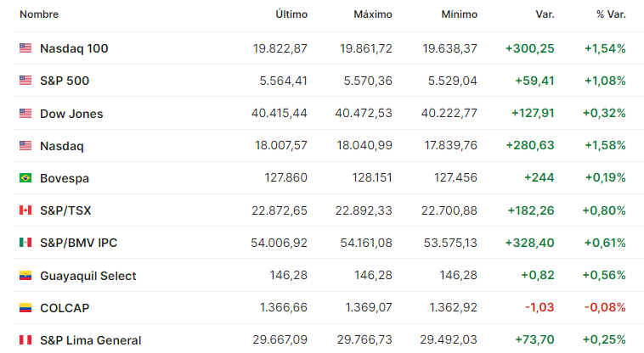Sort by the % Var. column header
644x353 pixels.
click(x=611, y=14)
